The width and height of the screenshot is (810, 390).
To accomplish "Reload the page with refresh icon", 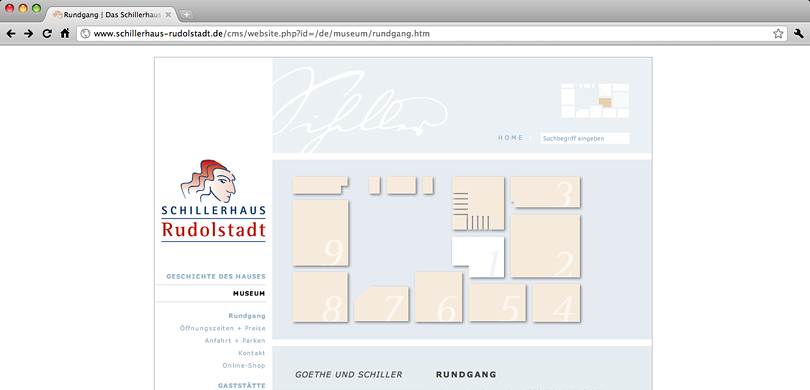I will (46, 34).
